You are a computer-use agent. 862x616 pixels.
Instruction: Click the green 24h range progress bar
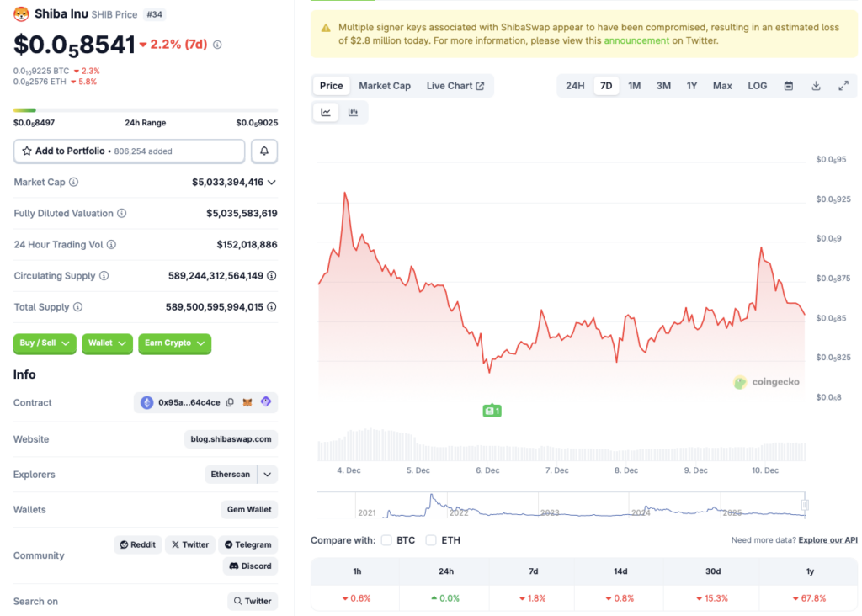click(23, 109)
